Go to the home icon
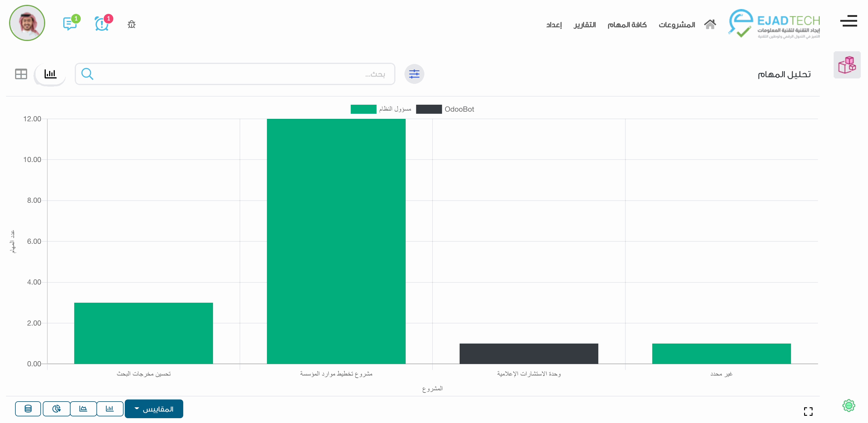 [710, 24]
